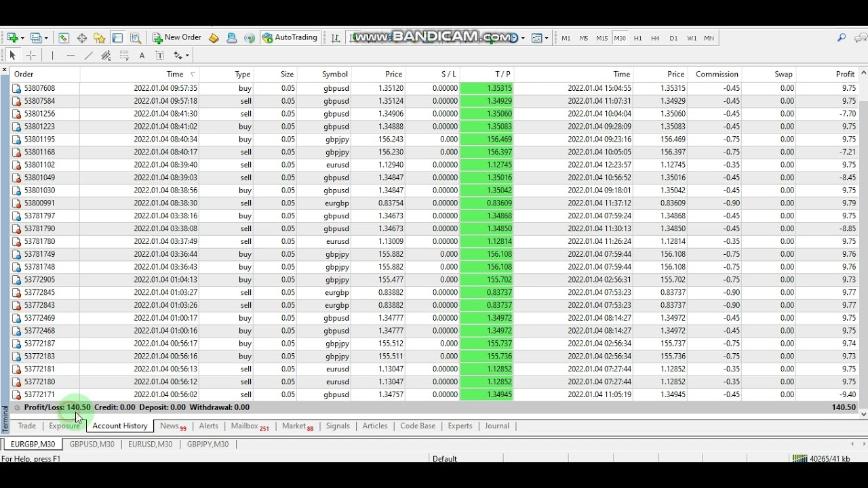Viewport: 868px width, 488px height.
Task: Select the vertical line tool
Action: pyautogui.click(x=52, y=56)
